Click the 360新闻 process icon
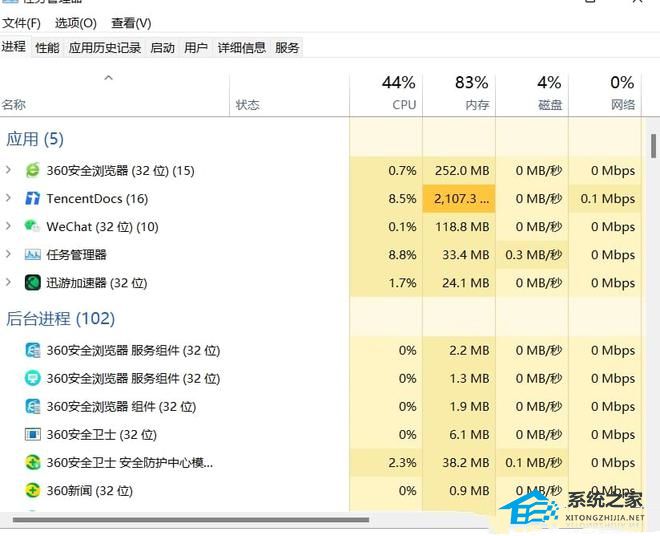The width and height of the screenshot is (660, 536). [32, 491]
